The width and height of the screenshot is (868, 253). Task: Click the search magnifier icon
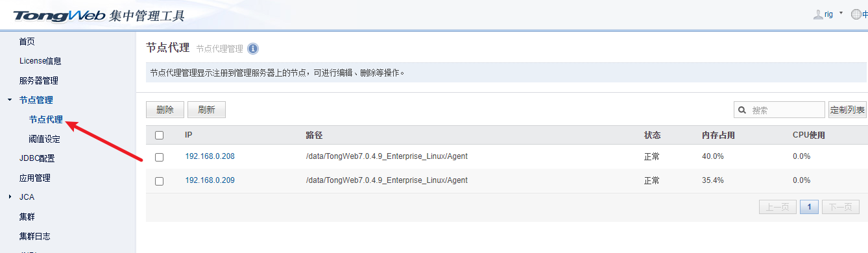point(742,110)
